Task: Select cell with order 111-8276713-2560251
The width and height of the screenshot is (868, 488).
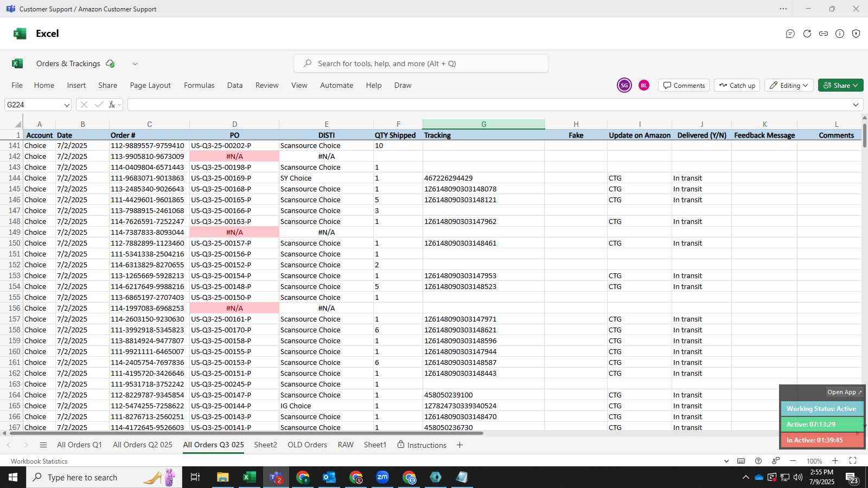Action: coord(149,416)
